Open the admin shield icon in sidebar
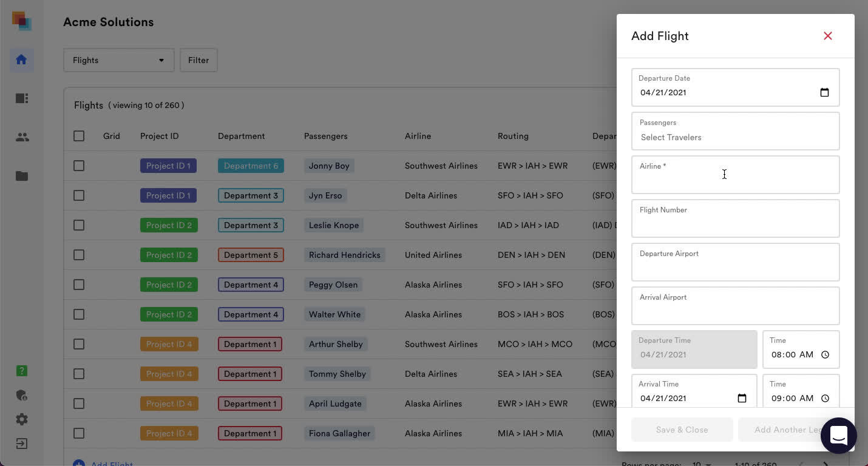This screenshot has width=868, height=466. pos(22,395)
